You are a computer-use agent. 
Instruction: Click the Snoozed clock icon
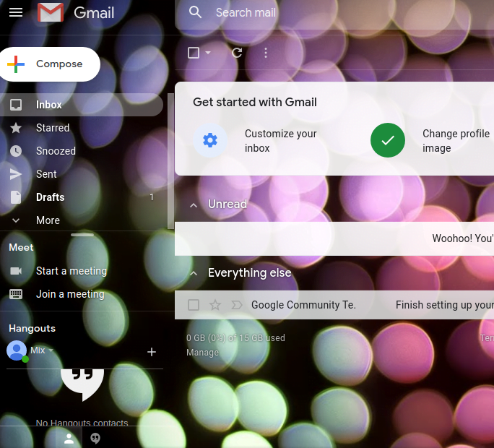tap(16, 151)
